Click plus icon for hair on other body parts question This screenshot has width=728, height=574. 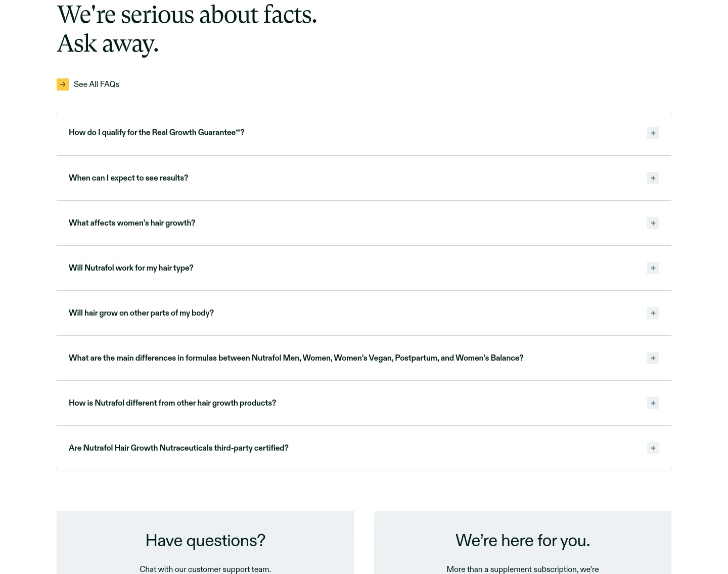click(x=653, y=313)
